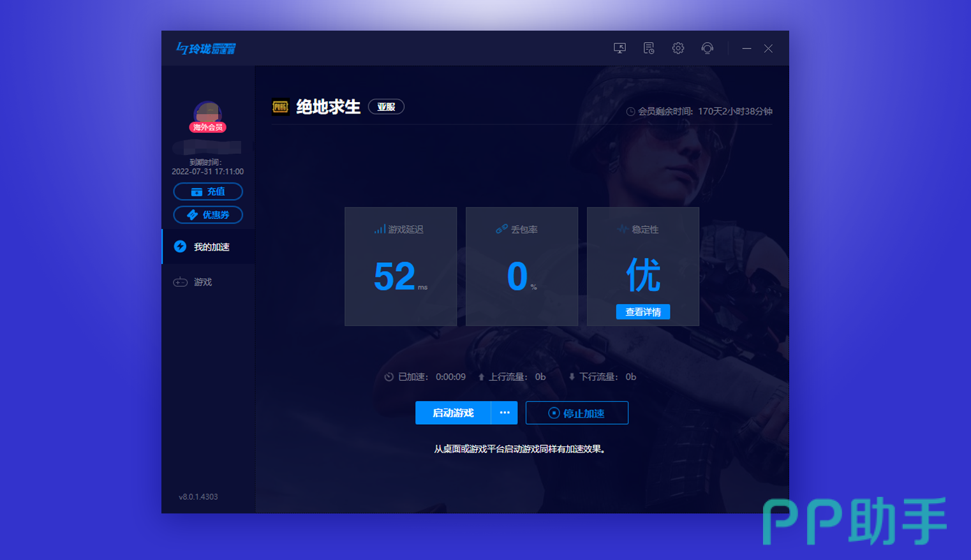Click the 丢包率 packet loss card
Image resolution: width=971 pixels, height=560 pixels.
522,267
